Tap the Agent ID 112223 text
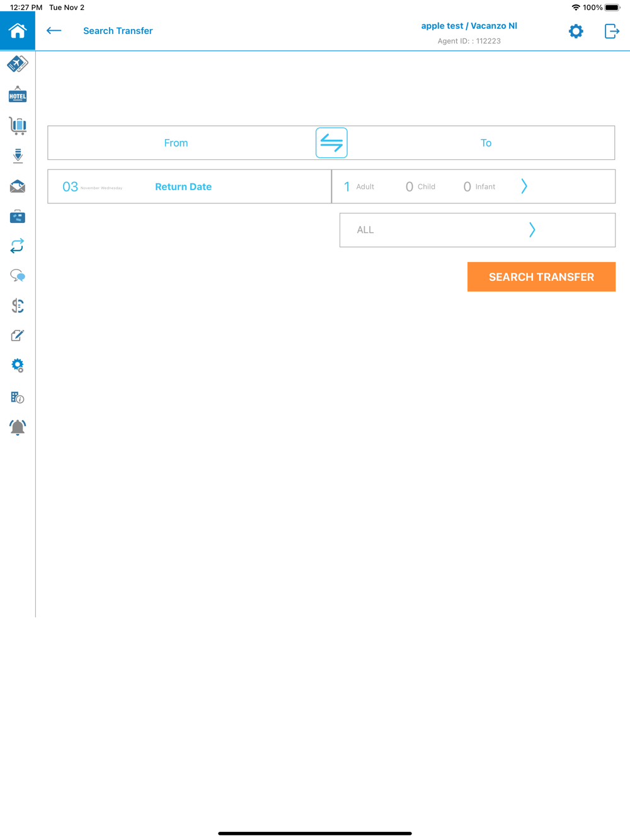This screenshot has width=630, height=840. tap(469, 41)
